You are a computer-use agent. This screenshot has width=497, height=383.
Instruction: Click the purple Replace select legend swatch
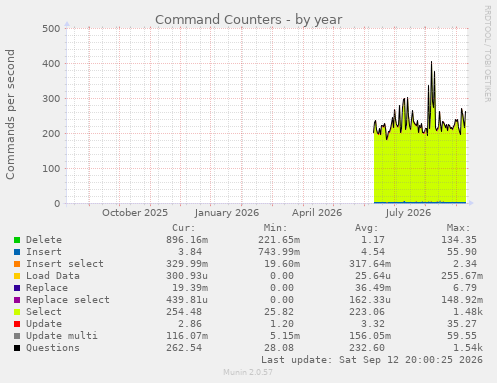[17, 300]
